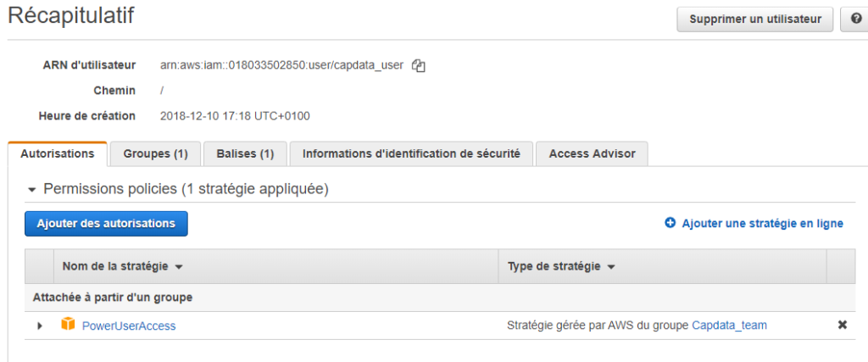The image size is (868, 362).
Task: Select the Autorisations tab
Action: pyautogui.click(x=57, y=154)
